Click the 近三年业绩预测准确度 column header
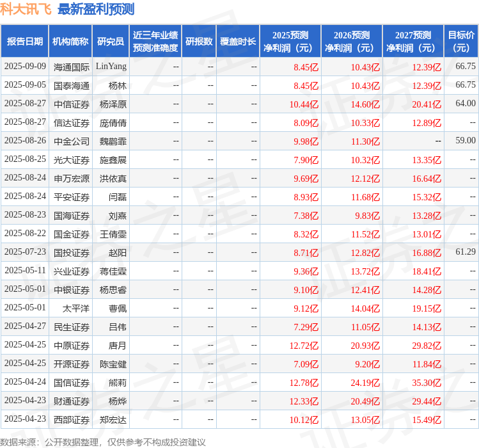 point(155,42)
